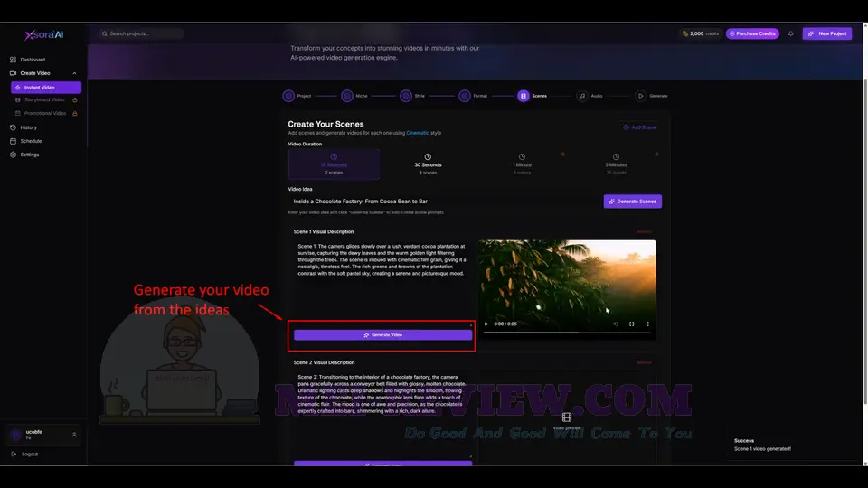Click the Generate Scenes button
This screenshot has height=488, width=868.
click(x=633, y=202)
